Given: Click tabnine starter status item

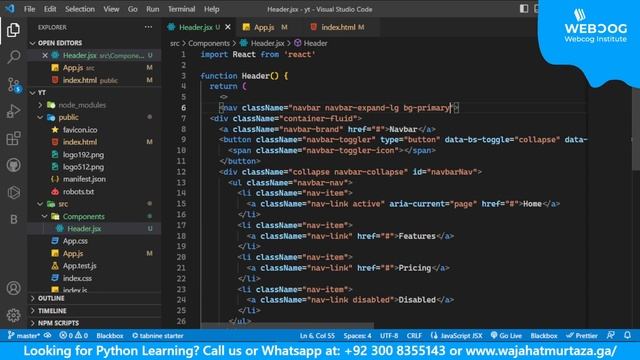Looking at the screenshot, I should 158,336.
